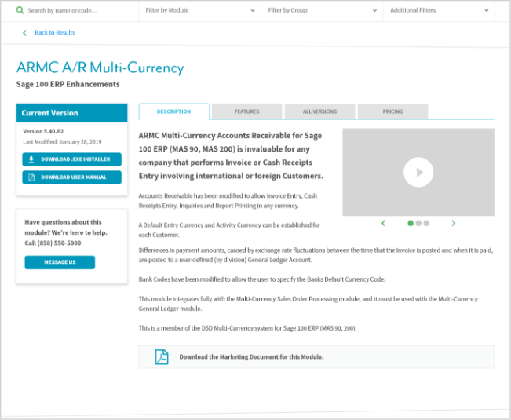The height and width of the screenshot is (420, 511).
Task: Focus the Search by name or code field
Action: point(77,10)
